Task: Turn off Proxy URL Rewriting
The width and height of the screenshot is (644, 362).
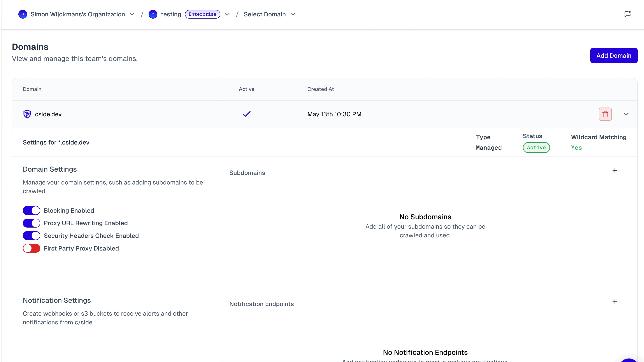Action: click(x=31, y=223)
